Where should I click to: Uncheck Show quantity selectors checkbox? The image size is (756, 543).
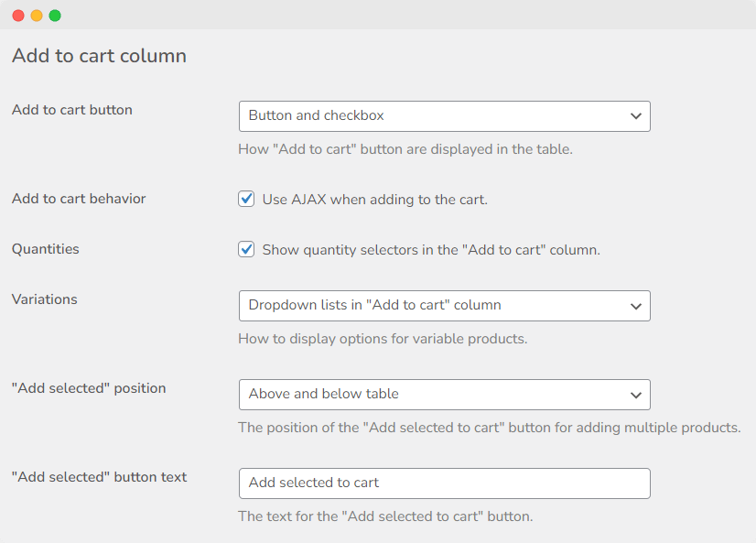pos(246,249)
